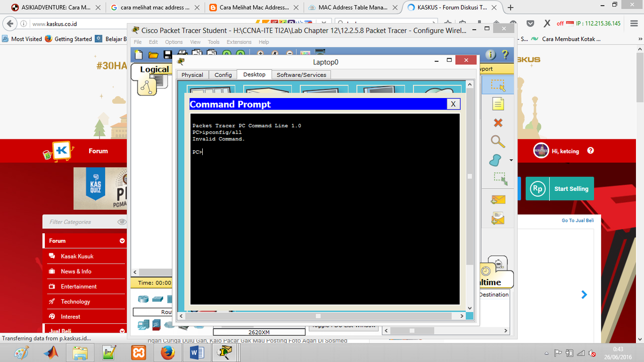Open the Kaskus help question icon

[x=591, y=150]
